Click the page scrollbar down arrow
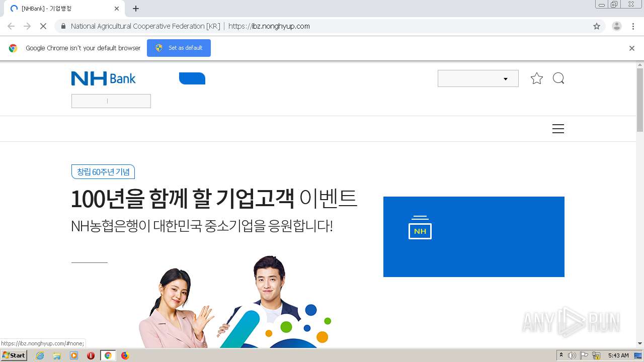This screenshot has height=362, width=644. (640, 344)
